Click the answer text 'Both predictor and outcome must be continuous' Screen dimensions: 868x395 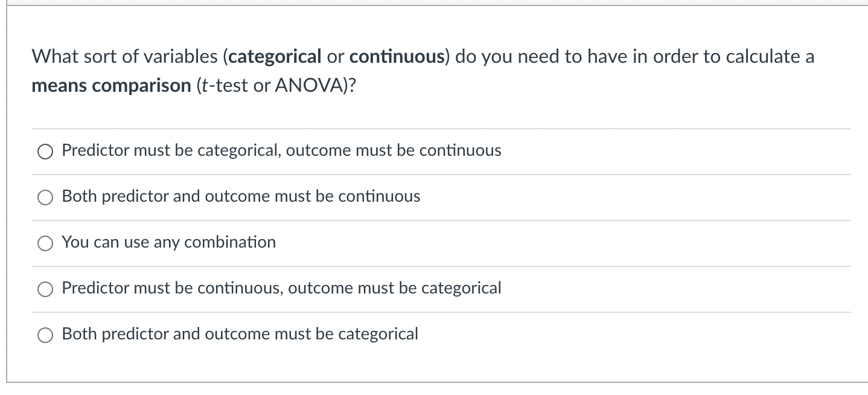click(241, 196)
